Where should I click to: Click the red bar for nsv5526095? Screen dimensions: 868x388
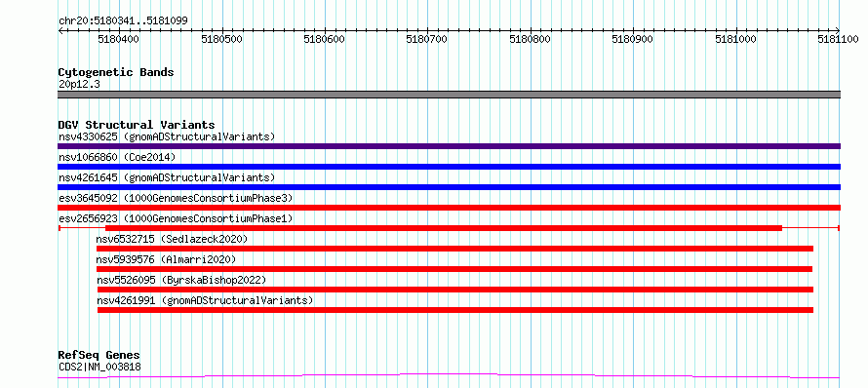455,290
